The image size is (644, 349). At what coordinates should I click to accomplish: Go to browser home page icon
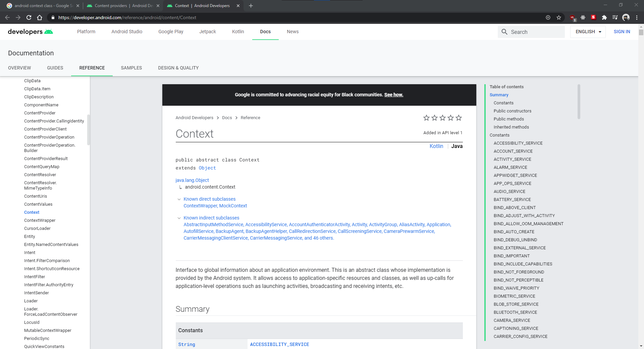pyautogui.click(x=40, y=17)
